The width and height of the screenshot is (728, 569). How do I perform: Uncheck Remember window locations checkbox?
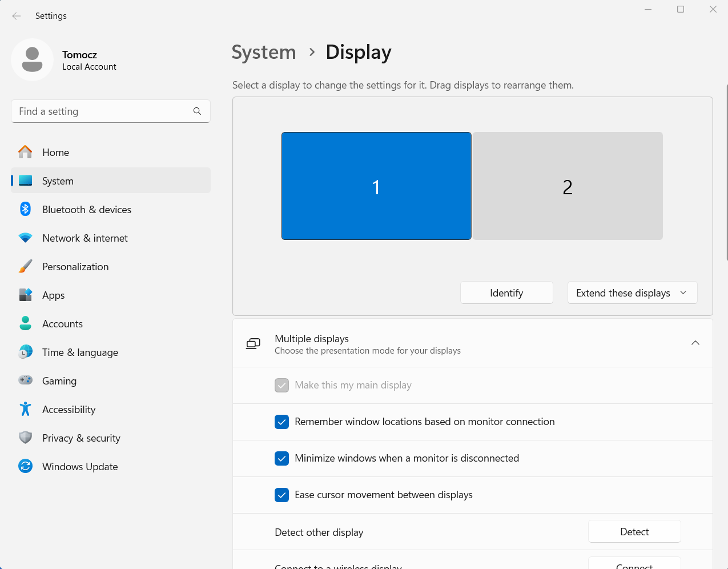pos(281,422)
